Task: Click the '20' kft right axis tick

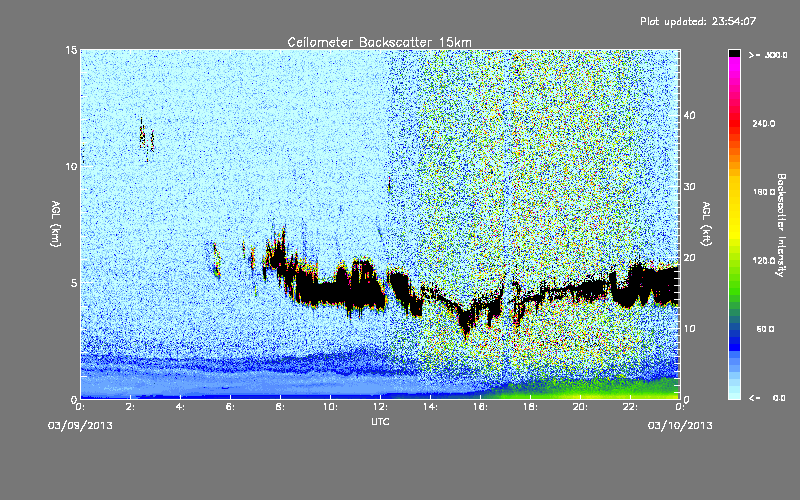Action: coord(689,258)
